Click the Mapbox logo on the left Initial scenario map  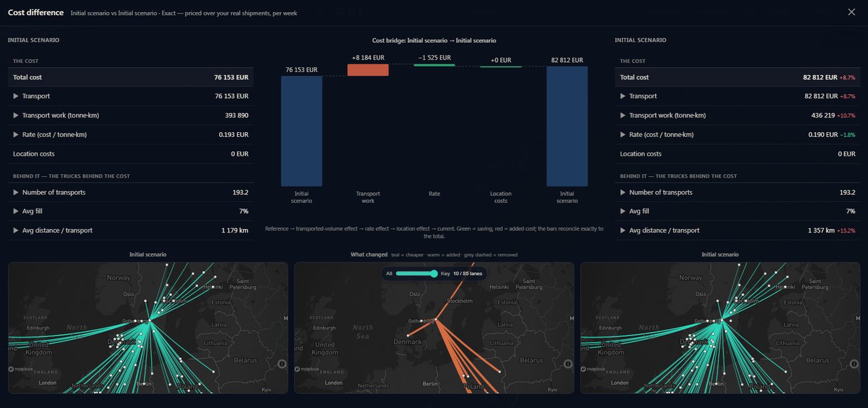click(x=21, y=369)
